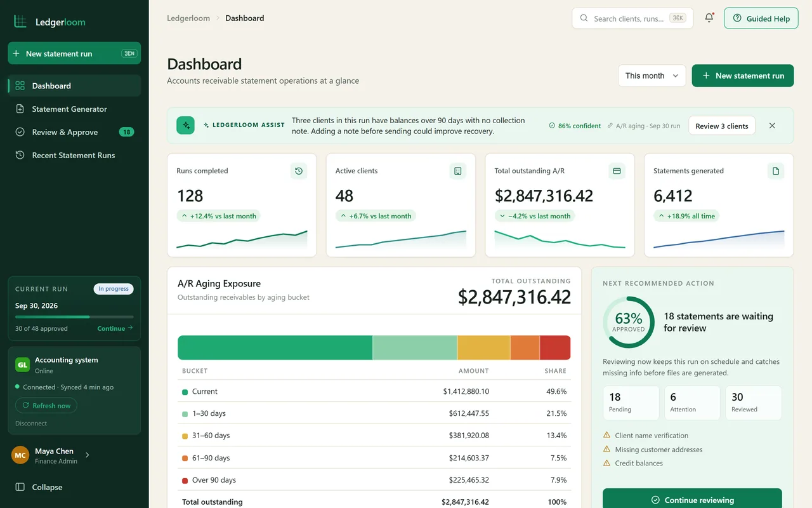812x508 pixels.
Task: Open Review & Approve section
Action: [x=74, y=132]
